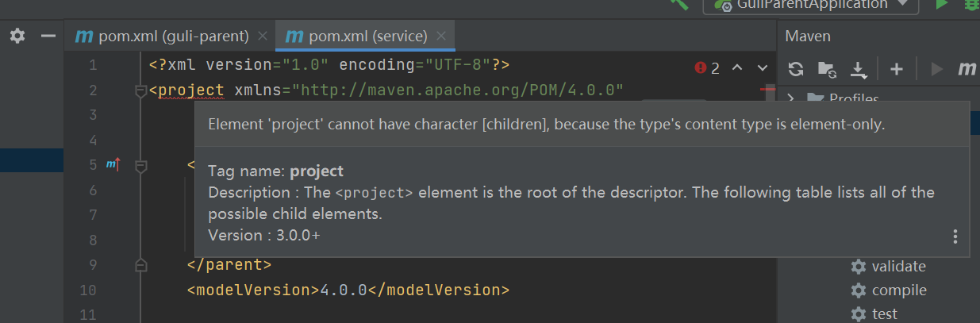Go to next highlighted error arrow

763,68
